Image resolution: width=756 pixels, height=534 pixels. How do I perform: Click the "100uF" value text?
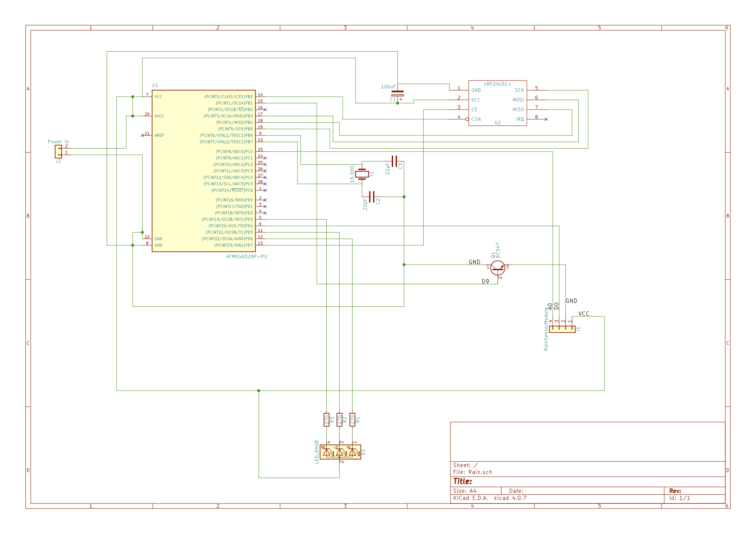click(x=388, y=87)
